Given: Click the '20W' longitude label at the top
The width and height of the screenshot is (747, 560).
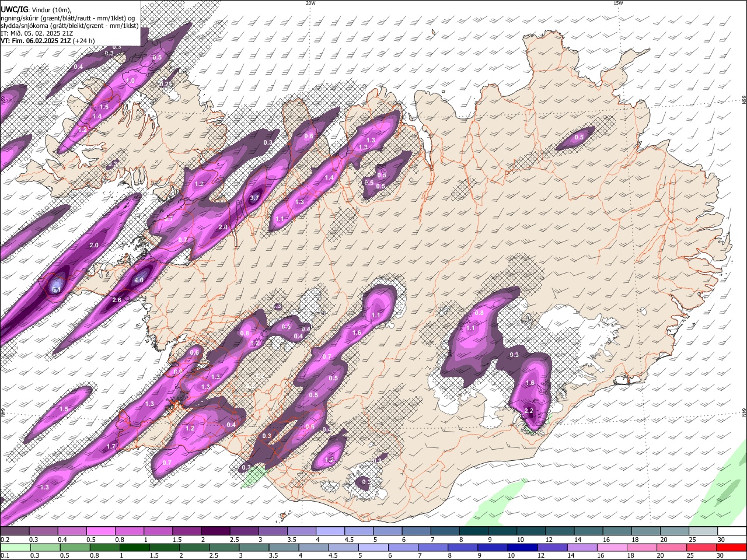Looking at the screenshot, I should (310, 3).
